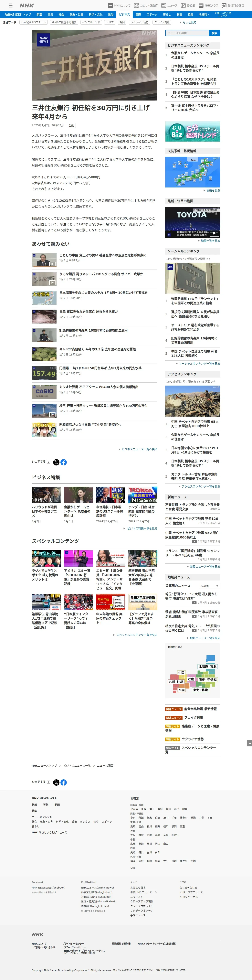Switch to the 社会 tab
252x980 pixels.
point(61,15)
